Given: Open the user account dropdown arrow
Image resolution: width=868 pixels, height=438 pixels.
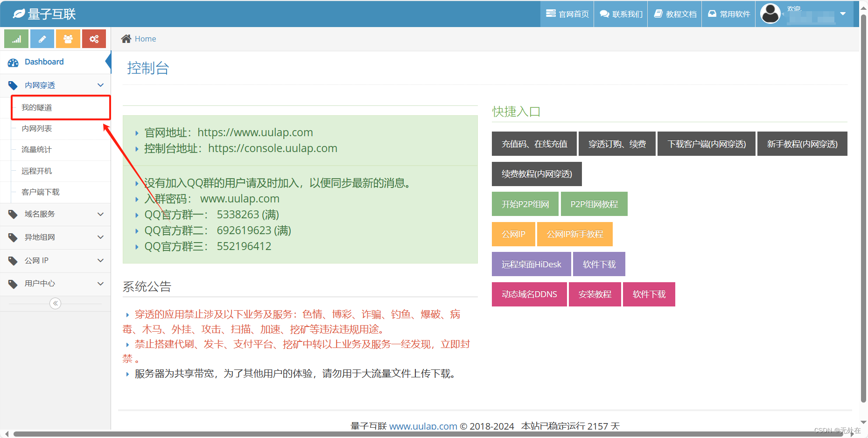Looking at the screenshot, I should point(843,14).
